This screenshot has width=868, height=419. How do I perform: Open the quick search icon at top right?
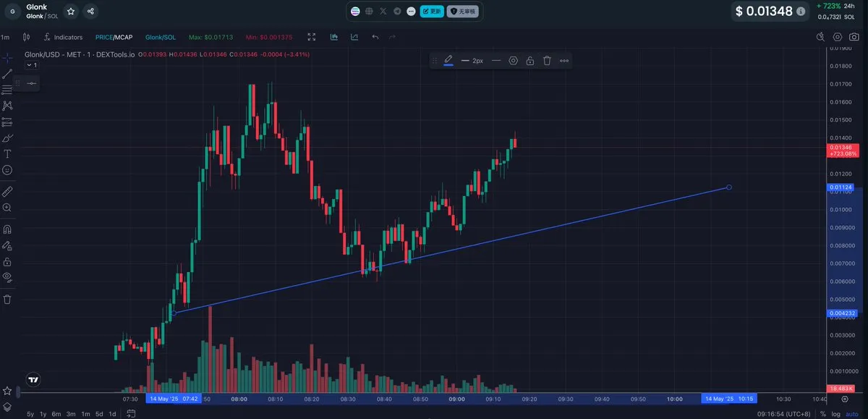tap(820, 37)
